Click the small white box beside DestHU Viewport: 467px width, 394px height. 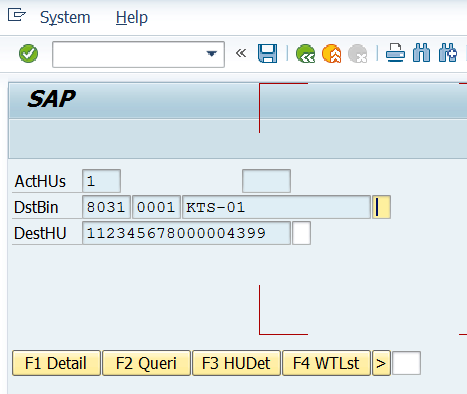click(302, 233)
